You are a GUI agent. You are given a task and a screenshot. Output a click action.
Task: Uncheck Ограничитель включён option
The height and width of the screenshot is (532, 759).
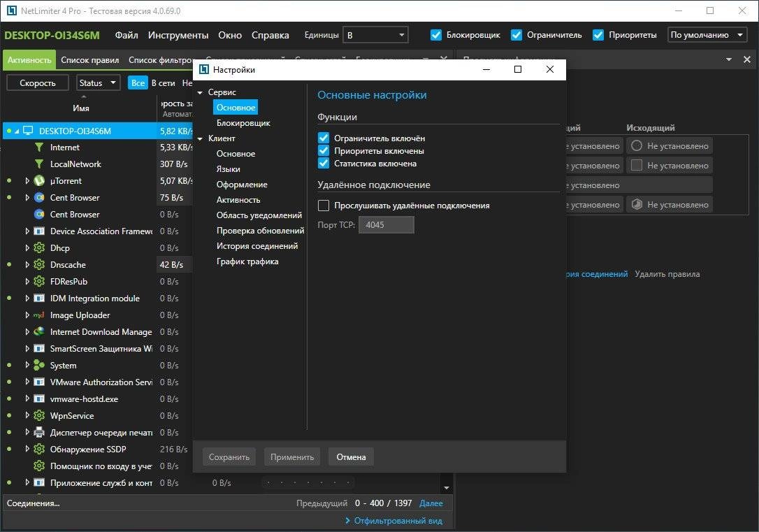coord(324,138)
